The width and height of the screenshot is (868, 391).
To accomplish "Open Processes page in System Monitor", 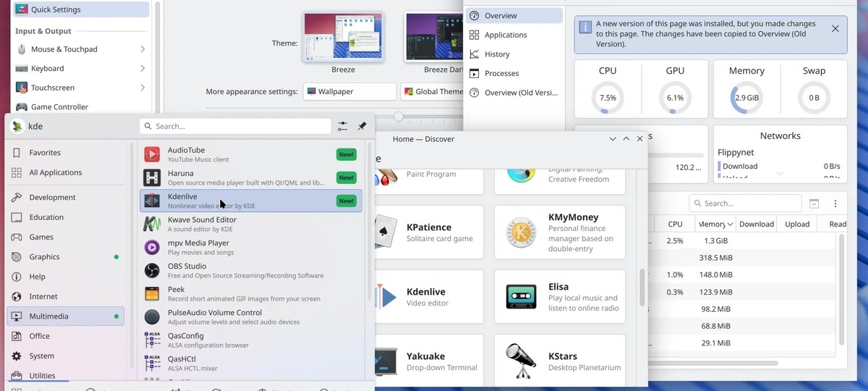I will (514, 73).
